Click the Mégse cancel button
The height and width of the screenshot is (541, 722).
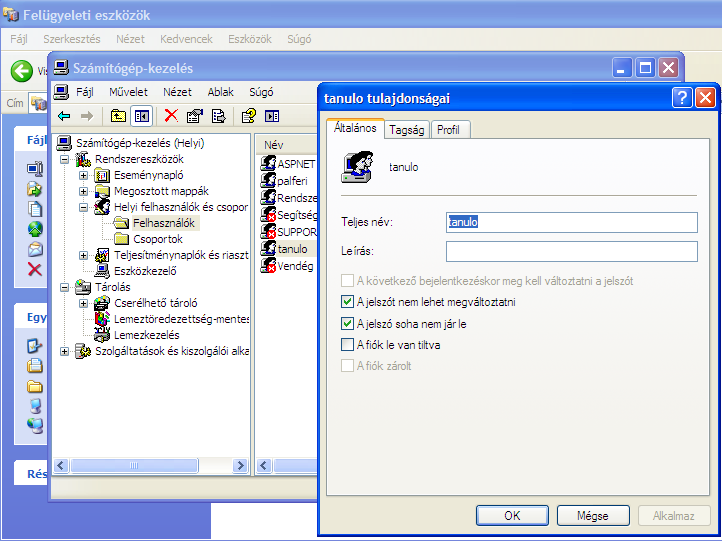point(593,516)
